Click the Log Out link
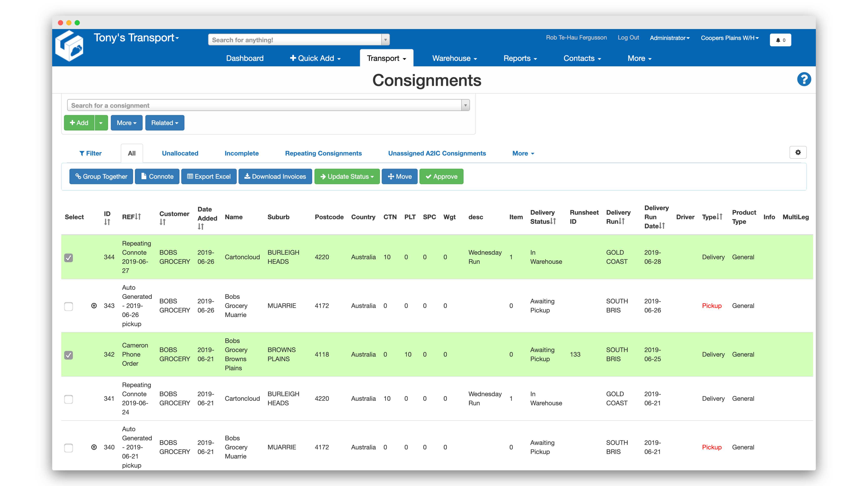Image resolution: width=868 pixels, height=486 pixels. pyautogui.click(x=628, y=37)
